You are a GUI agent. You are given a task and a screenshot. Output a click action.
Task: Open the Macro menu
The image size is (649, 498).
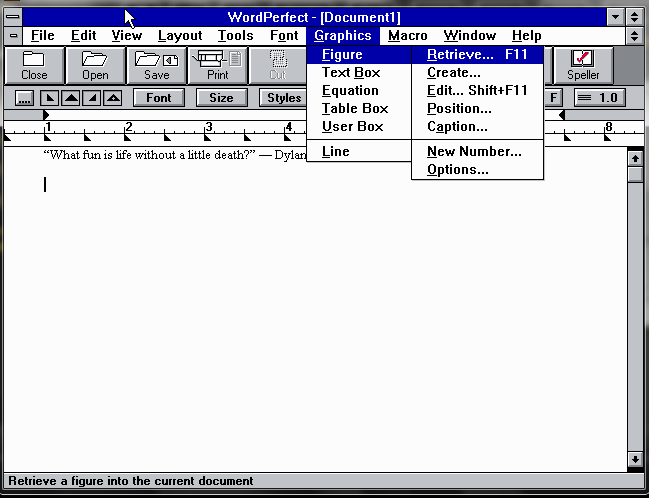[408, 36]
